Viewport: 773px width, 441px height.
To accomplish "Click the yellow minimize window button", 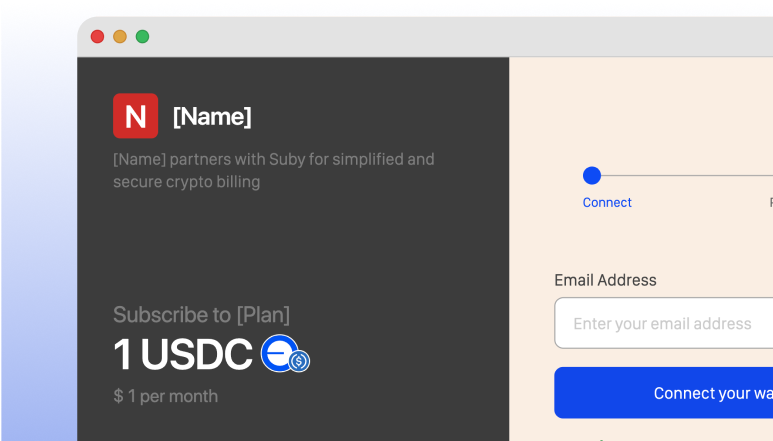I will 120,36.
